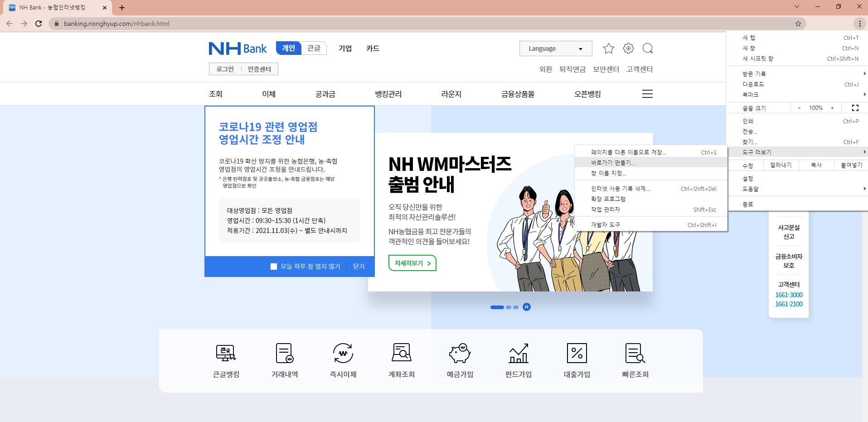
Task: Choose 인쇄 from Chrome menu
Action: pyautogui.click(x=798, y=121)
